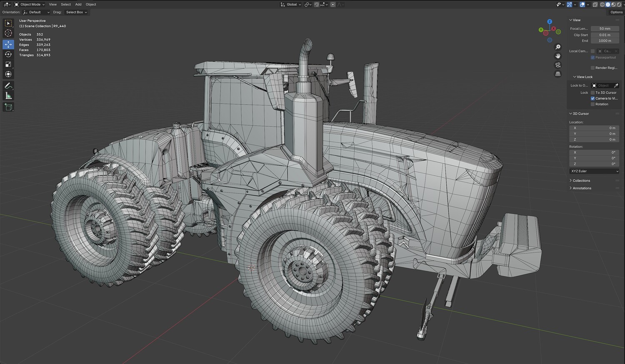625x364 pixels.
Task: Open the Object menu
Action: coord(91,5)
